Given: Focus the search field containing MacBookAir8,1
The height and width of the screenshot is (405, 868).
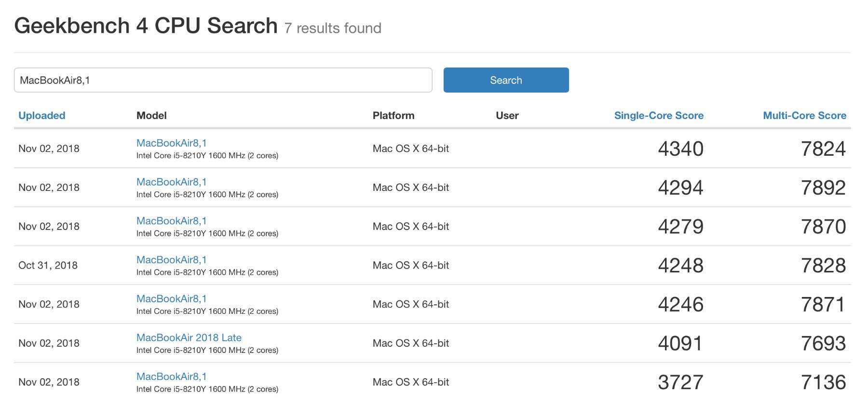Looking at the screenshot, I should tap(223, 80).
